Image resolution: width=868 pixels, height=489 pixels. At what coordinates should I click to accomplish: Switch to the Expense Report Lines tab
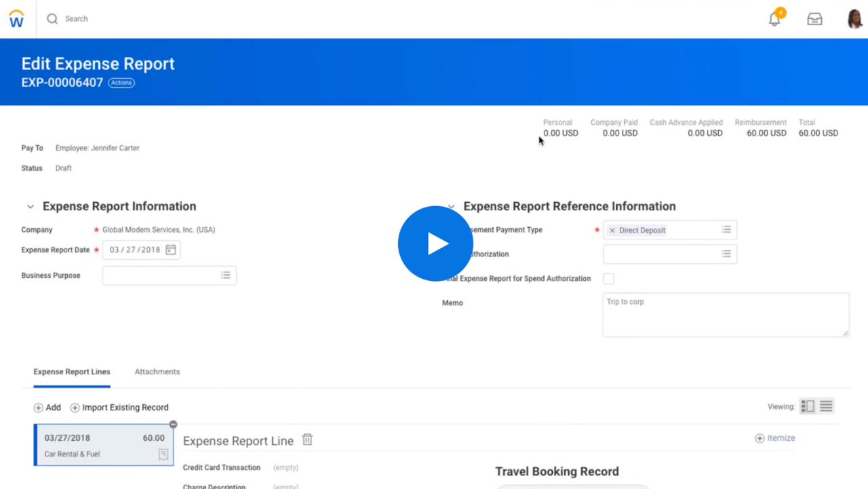coord(72,372)
